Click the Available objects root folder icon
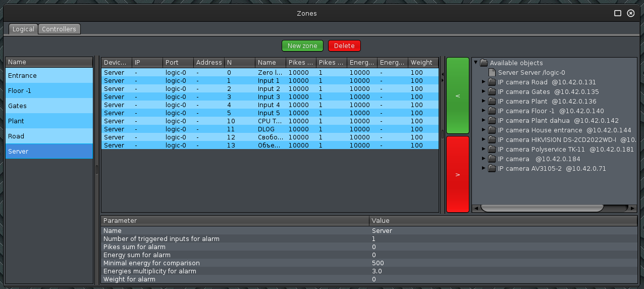 point(484,63)
